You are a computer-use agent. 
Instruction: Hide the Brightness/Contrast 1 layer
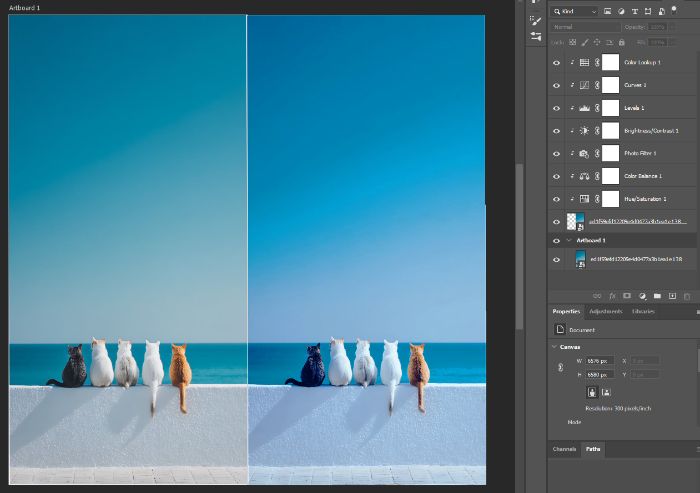click(x=556, y=131)
